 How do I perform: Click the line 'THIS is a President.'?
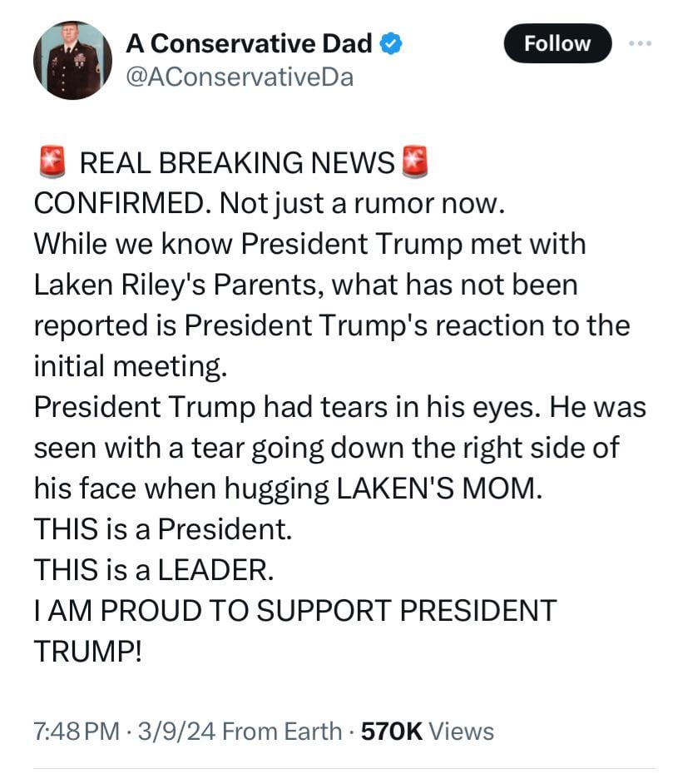[x=162, y=529]
